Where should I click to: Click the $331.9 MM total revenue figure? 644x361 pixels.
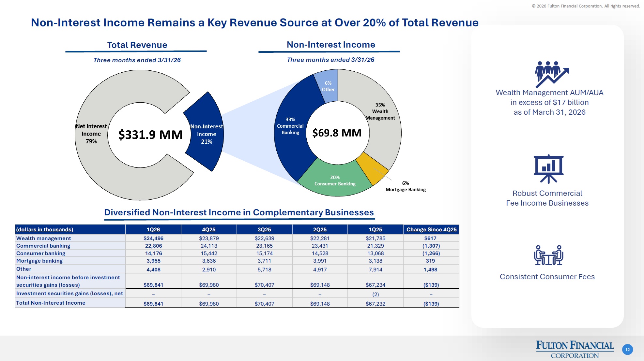[x=150, y=135]
